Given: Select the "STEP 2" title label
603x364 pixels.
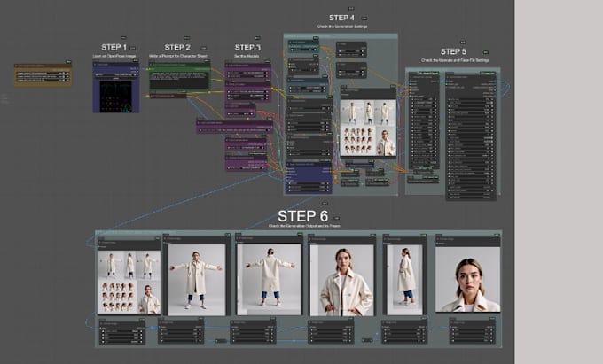Looking at the screenshot, I should point(177,47).
